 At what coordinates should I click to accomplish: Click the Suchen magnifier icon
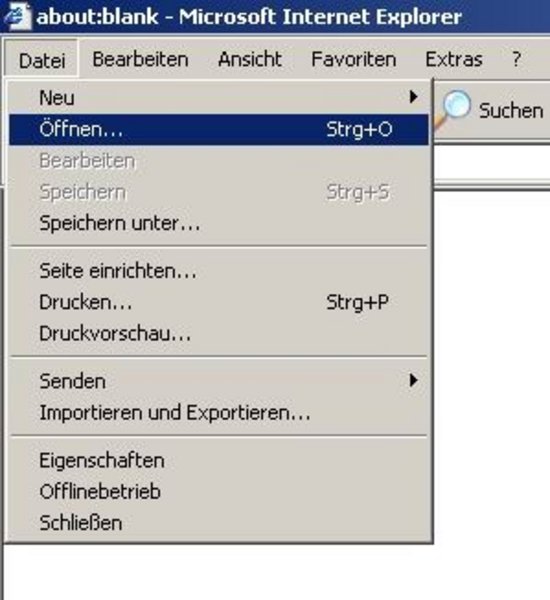coord(453,109)
